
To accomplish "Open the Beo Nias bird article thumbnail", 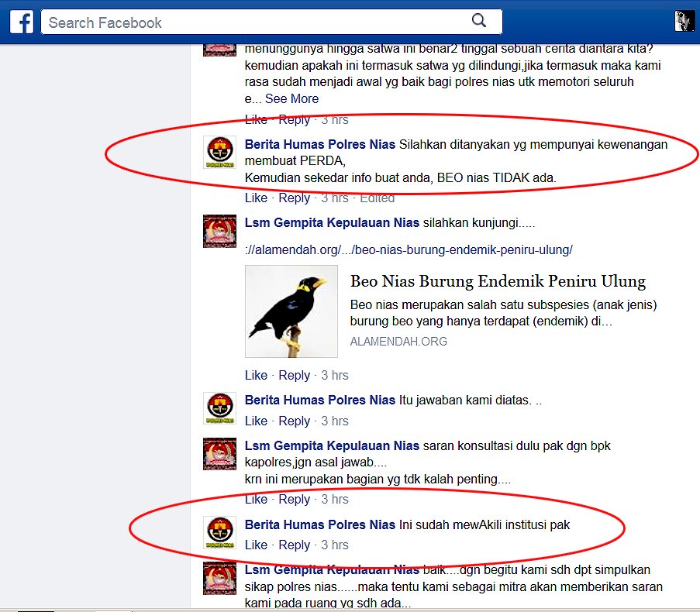I will 291,310.
